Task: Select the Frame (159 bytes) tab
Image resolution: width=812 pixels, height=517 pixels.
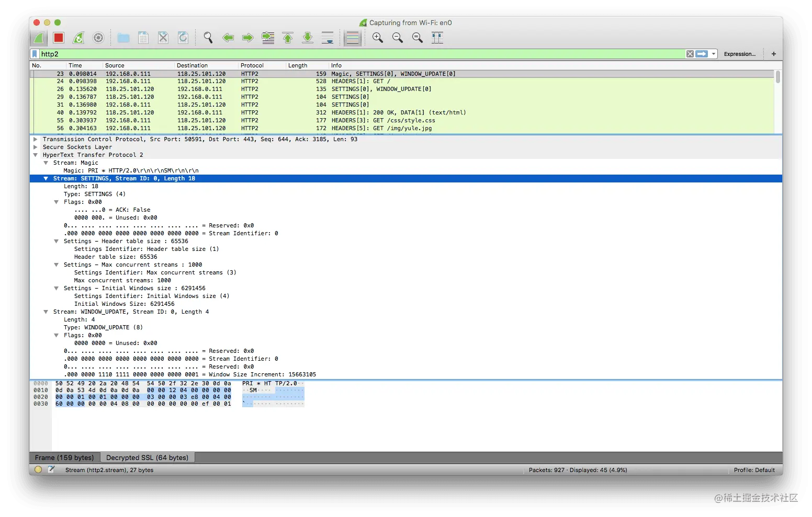Action: (x=64, y=457)
